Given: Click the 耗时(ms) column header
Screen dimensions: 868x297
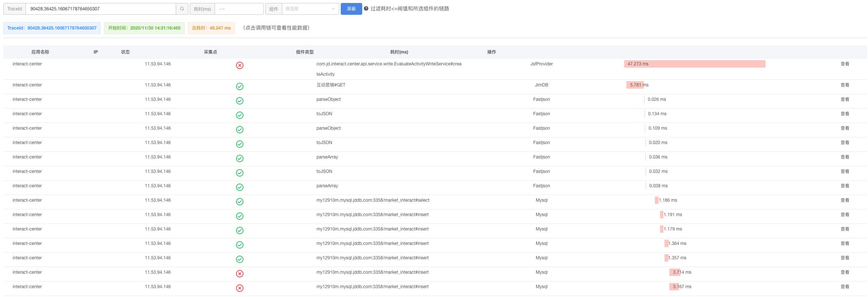Looking at the screenshot, I should [399, 52].
